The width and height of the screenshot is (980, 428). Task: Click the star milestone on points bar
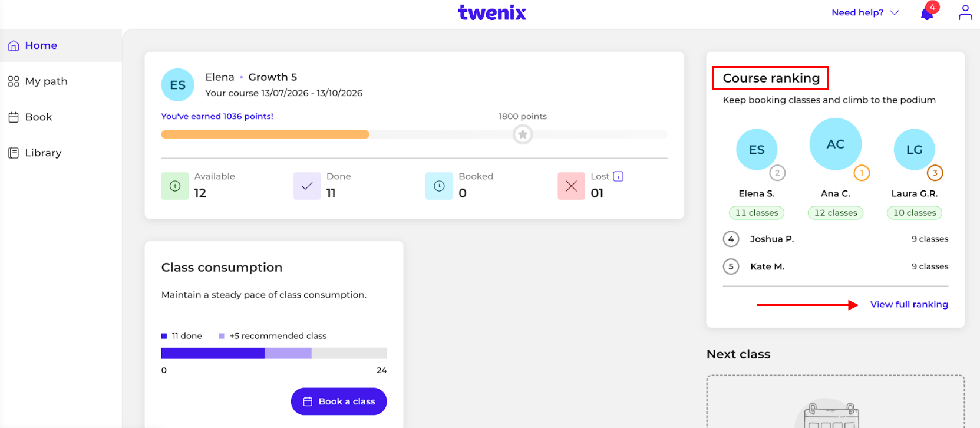point(523,134)
